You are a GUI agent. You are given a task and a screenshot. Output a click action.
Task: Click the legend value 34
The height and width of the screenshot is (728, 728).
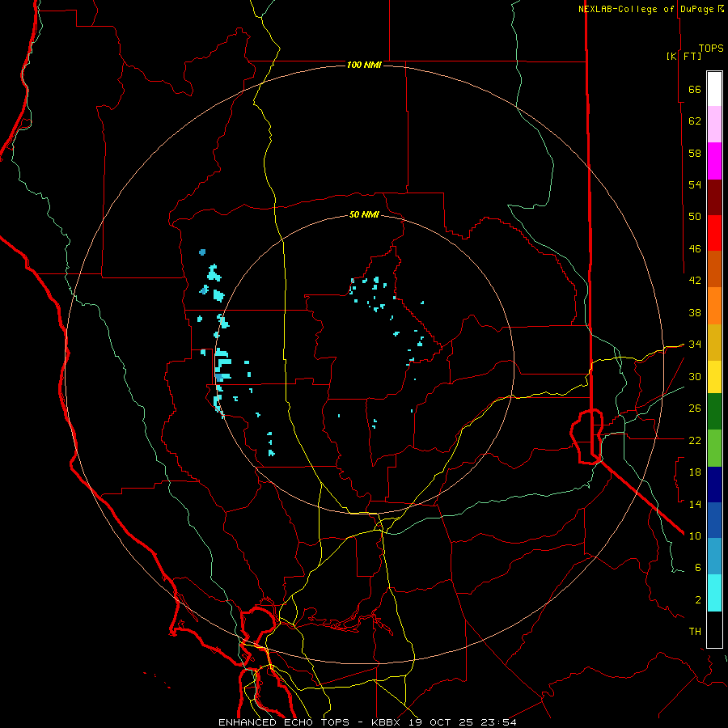coord(695,345)
